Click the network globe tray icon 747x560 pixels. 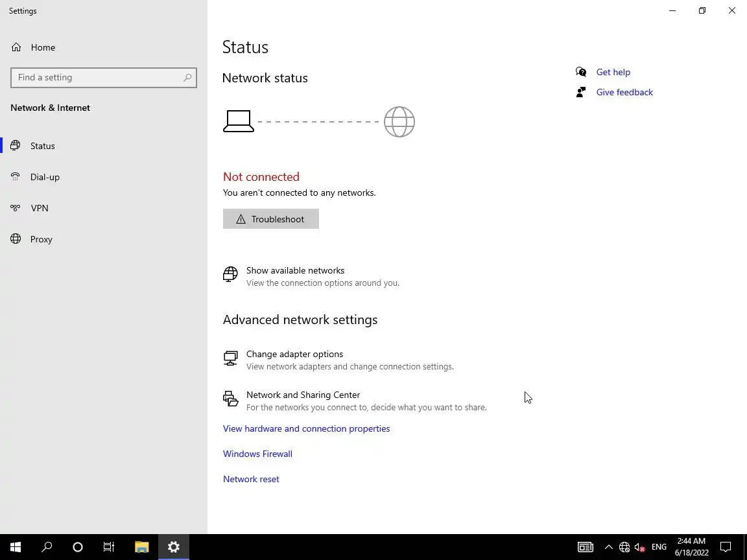(x=624, y=547)
